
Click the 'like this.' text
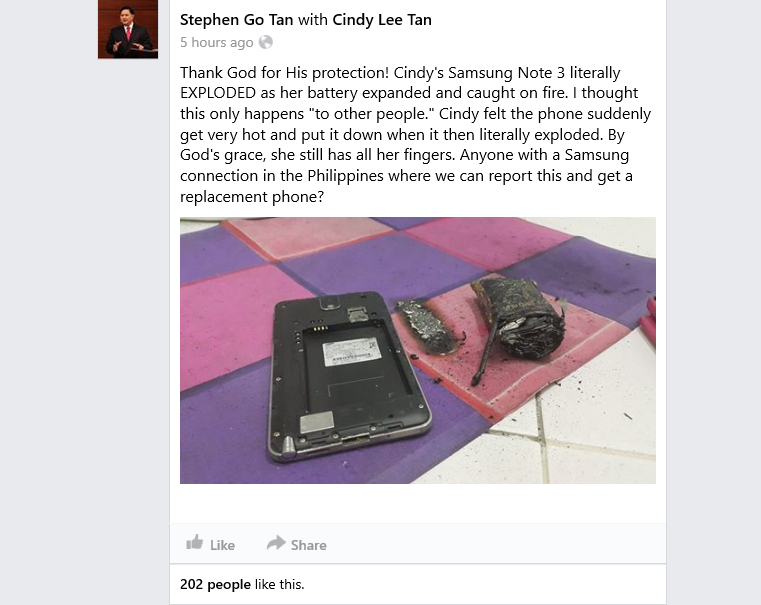coord(279,584)
